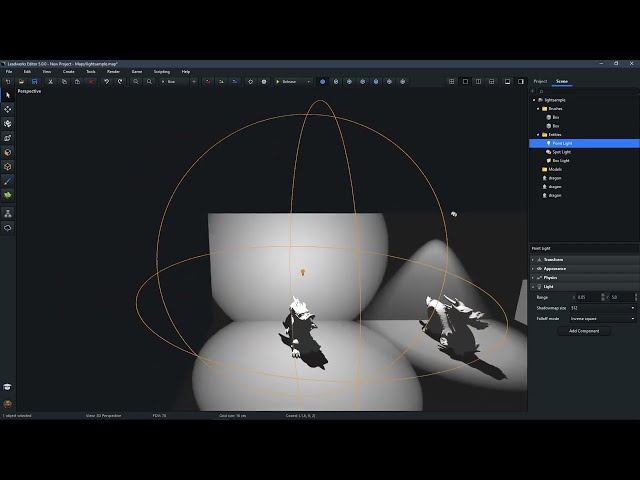Select the hierarchy tool in the left toolbar
Screen dimensions: 640x480
tap(8, 213)
